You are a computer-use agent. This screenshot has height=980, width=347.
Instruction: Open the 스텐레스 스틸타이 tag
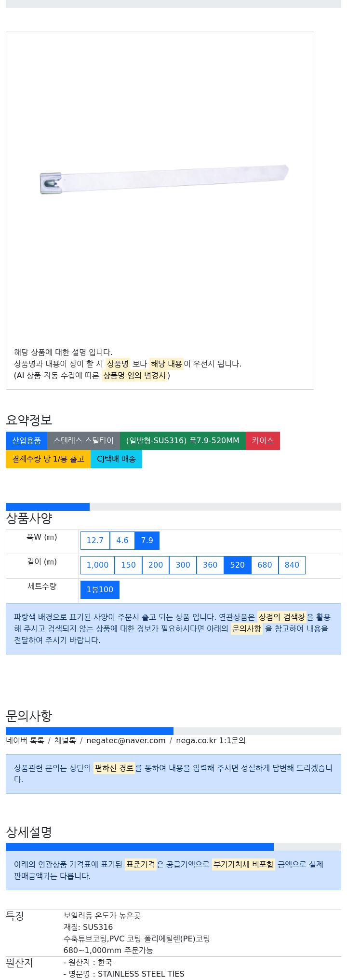(x=83, y=441)
